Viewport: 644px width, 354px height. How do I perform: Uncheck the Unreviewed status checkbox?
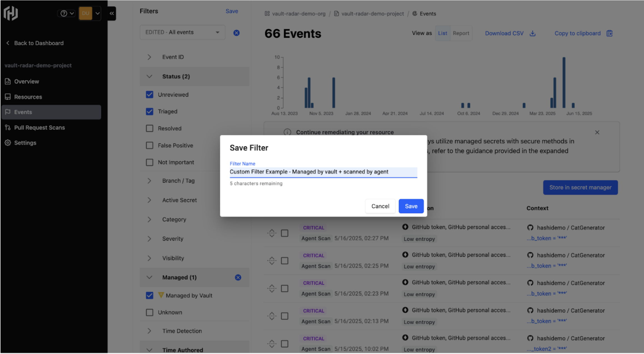point(149,94)
